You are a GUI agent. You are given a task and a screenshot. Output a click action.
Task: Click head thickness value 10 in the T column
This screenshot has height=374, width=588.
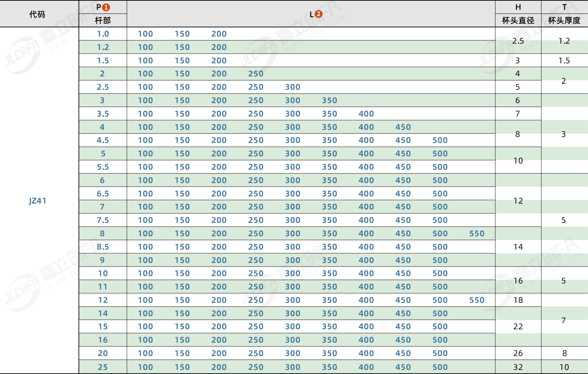coord(564,367)
